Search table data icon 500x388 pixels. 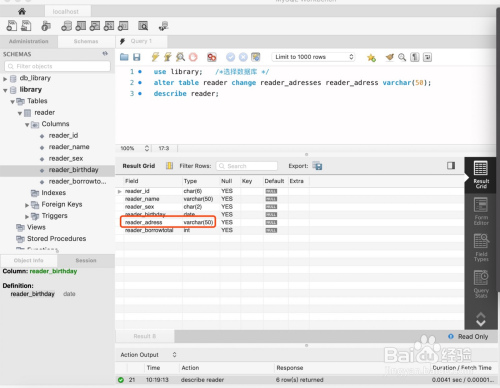(143, 26)
